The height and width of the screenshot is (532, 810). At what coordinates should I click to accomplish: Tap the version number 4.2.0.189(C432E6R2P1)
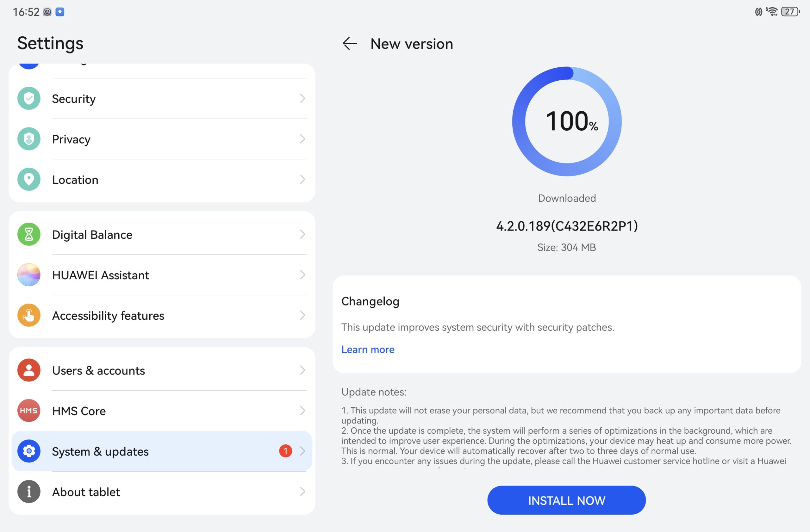567,226
